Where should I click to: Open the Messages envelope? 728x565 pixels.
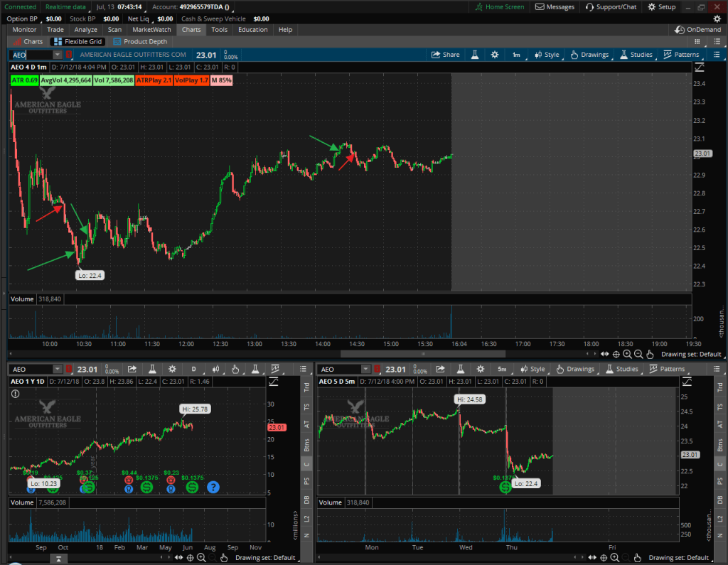point(555,7)
